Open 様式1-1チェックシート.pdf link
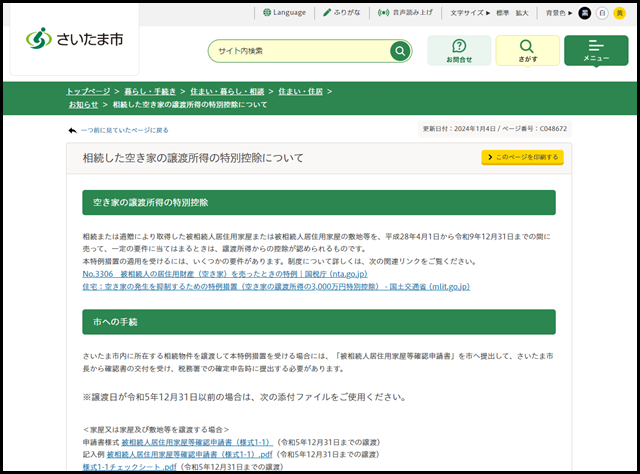This screenshot has width=640, height=474. (x=129, y=467)
